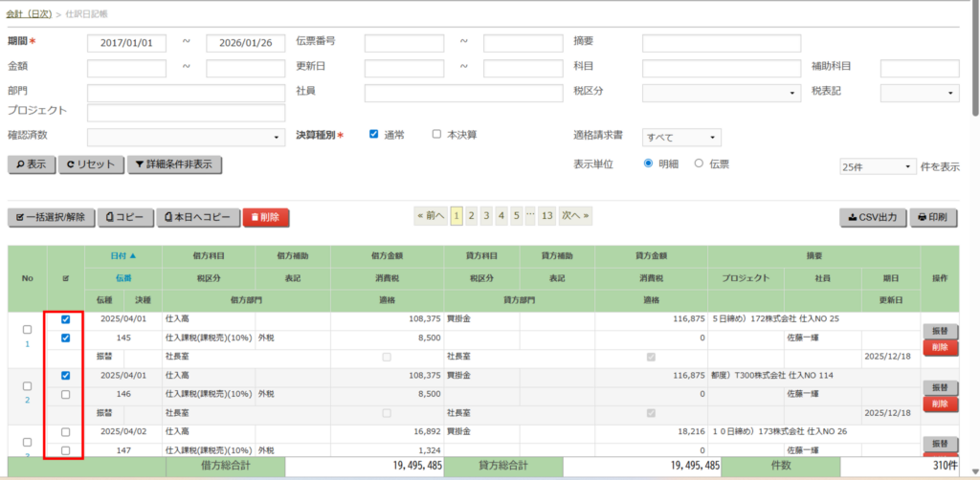Screen dimensions: 980x480
Task: Select the 伝票 radio button
Action: (699, 164)
